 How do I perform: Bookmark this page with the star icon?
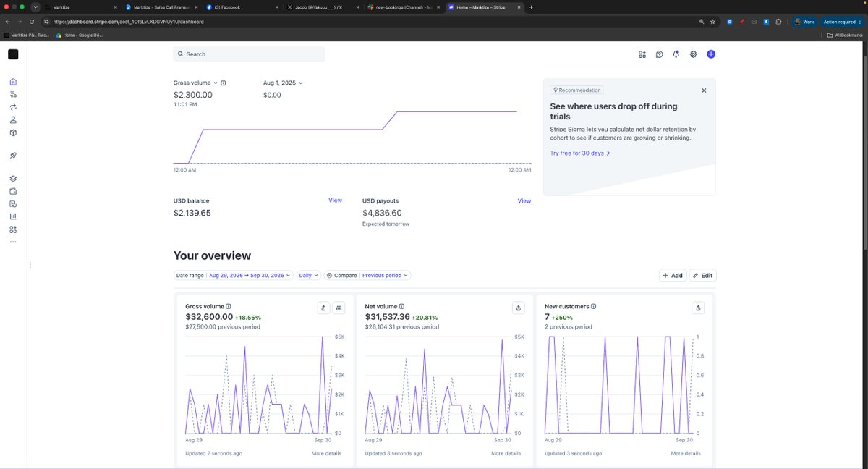713,22
